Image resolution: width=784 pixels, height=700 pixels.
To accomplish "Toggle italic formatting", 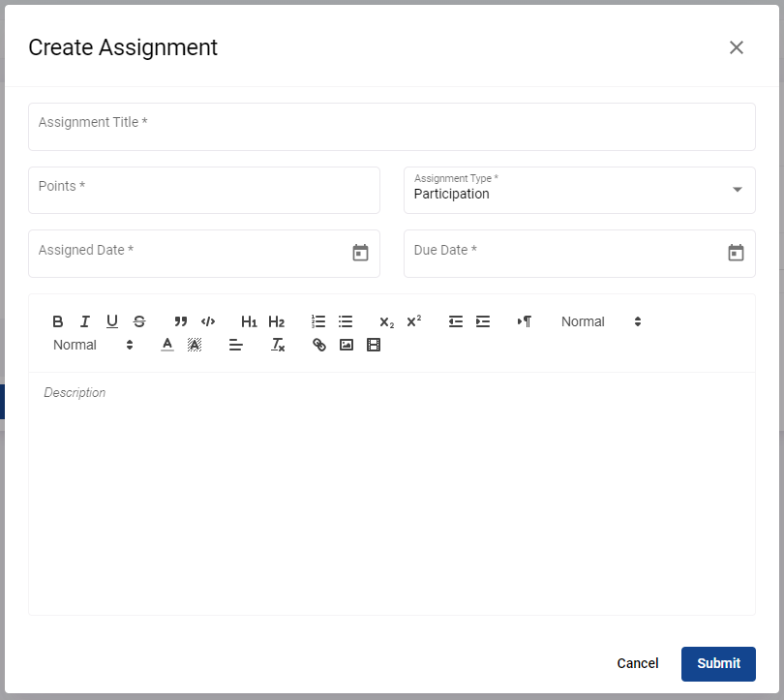I will coord(85,321).
